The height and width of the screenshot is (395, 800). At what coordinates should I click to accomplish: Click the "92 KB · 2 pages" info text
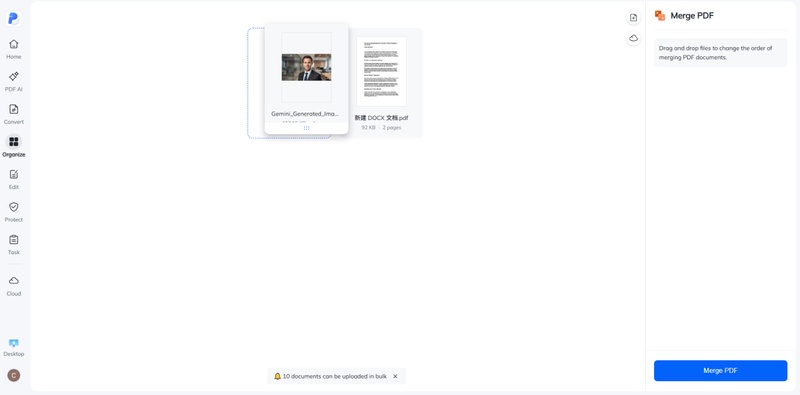381,128
